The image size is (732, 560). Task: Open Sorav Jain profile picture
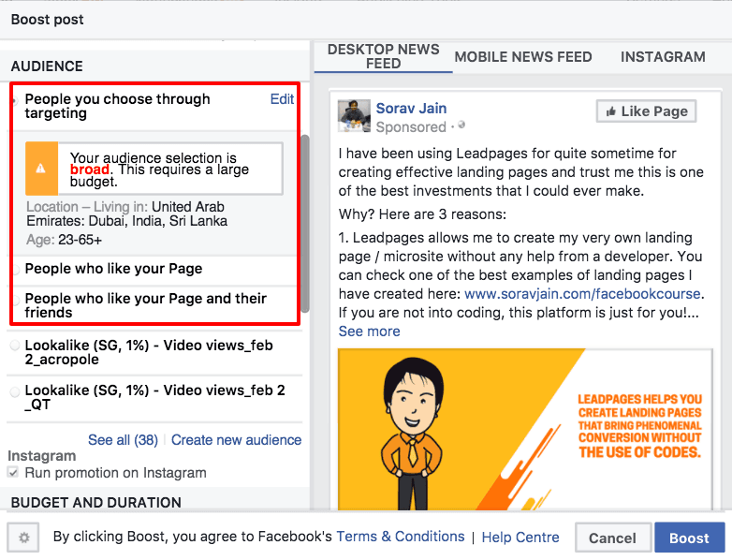pos(354,115)
